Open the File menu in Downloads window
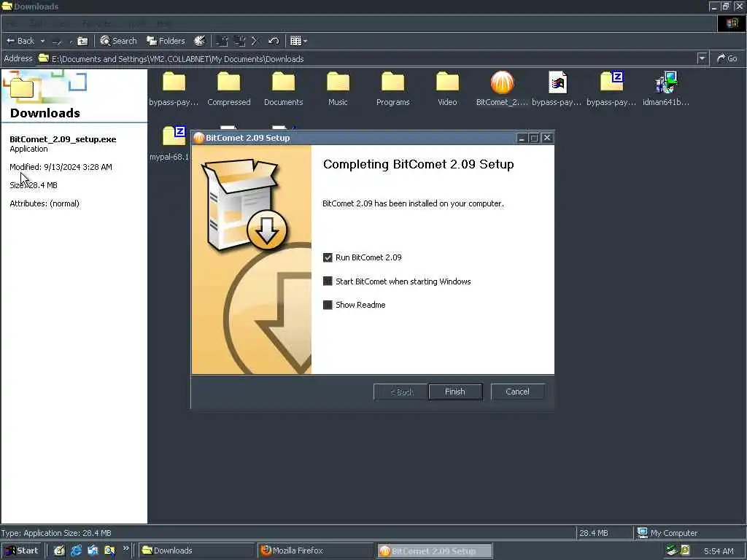 [13, 23]
